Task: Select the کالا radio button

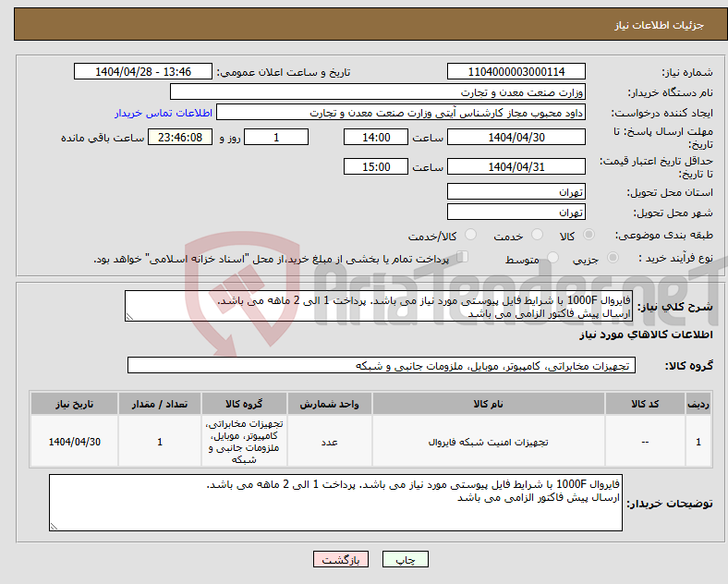Action: click(588, 235)
